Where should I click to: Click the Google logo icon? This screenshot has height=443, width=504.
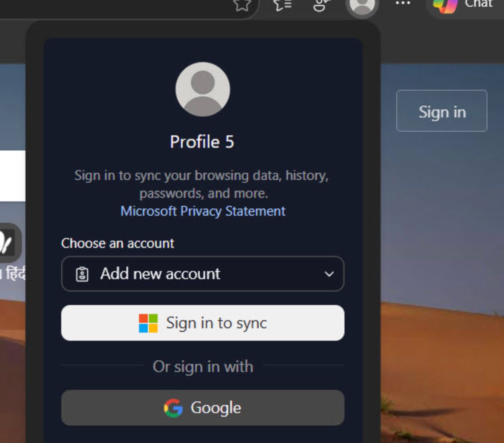tap(173, 408)
